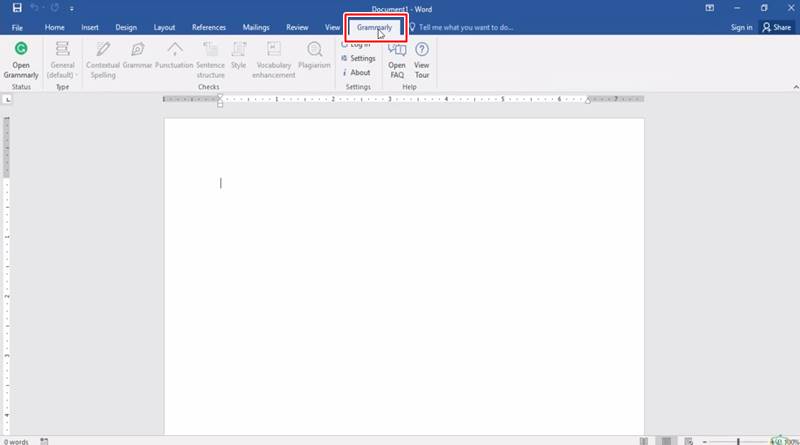Click the Undo arrow in the title bar
The height and width of the screenshot is (445, 800).
pos(35,8)
